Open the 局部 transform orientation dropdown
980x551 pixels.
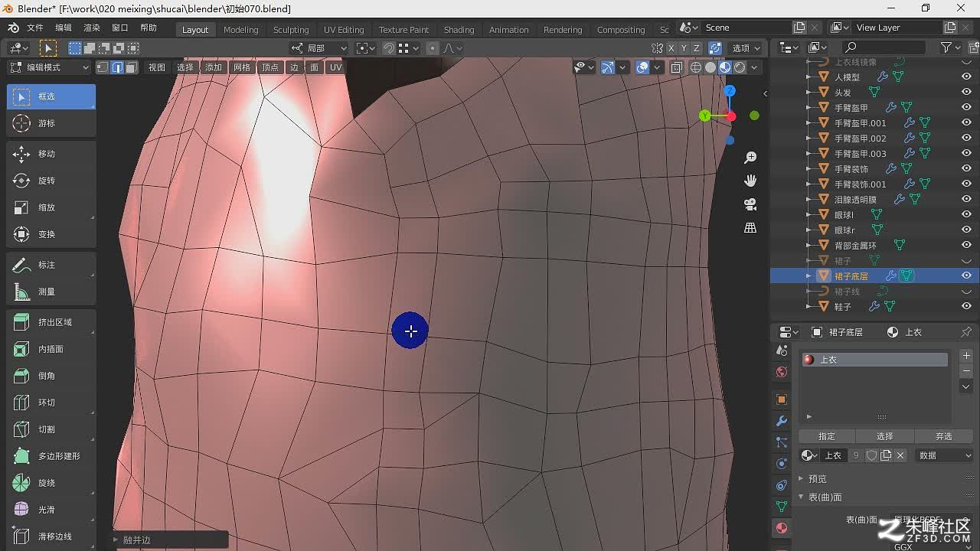(318, 48)
